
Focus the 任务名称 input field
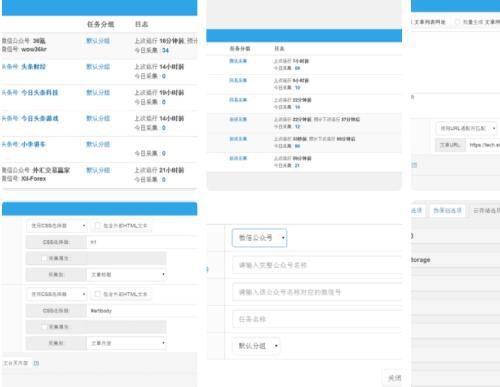[317, 319]
